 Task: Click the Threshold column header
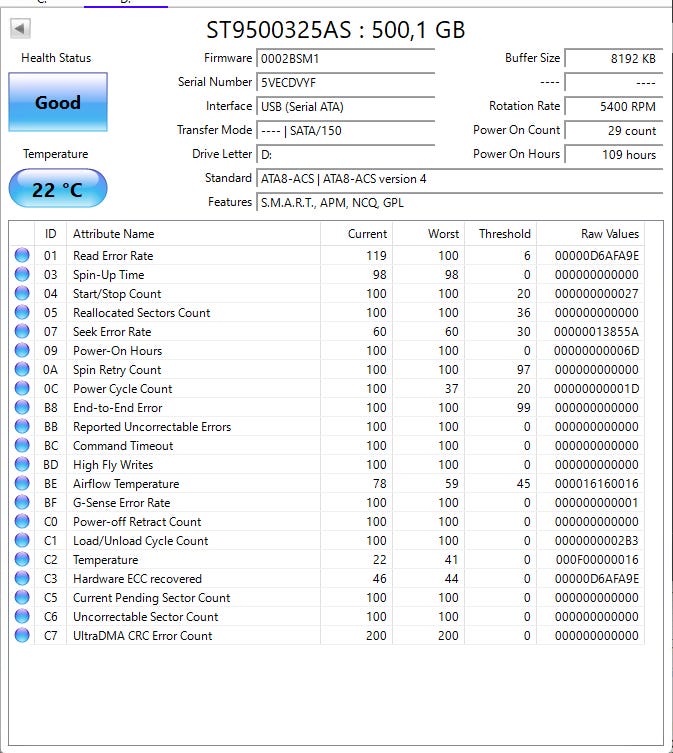tap(501, 234)
